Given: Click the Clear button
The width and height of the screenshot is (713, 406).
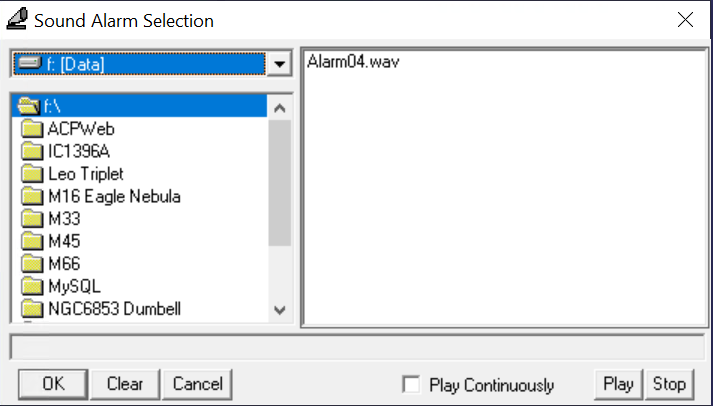Looking at the screenshot, I should tap(125, 384).
